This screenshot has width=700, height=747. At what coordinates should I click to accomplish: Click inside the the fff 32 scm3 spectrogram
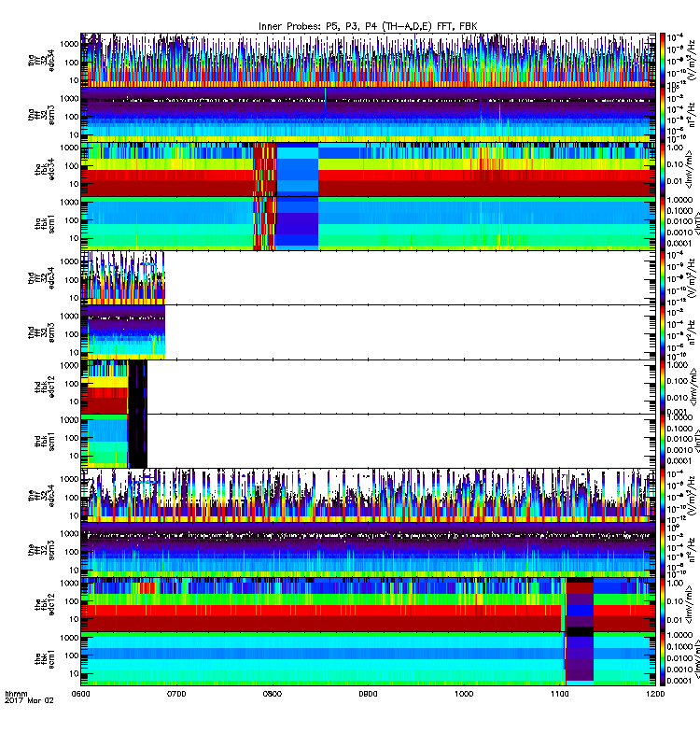point(368,550)
